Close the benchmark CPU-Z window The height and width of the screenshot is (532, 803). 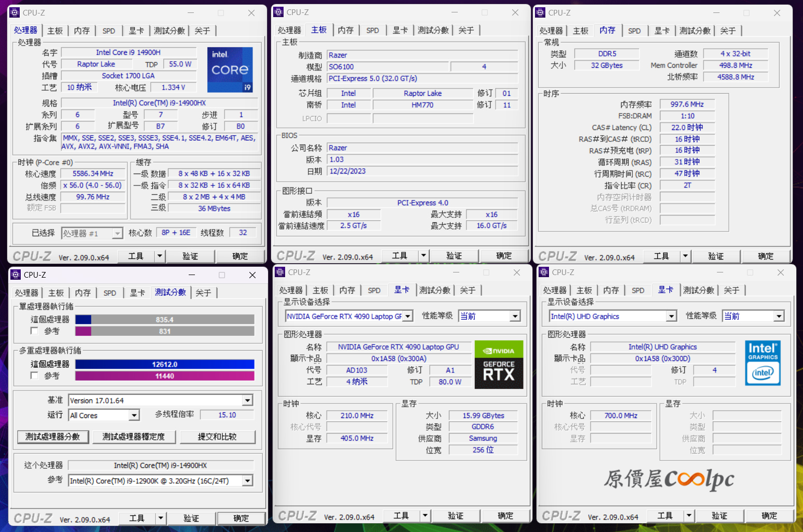252,275
